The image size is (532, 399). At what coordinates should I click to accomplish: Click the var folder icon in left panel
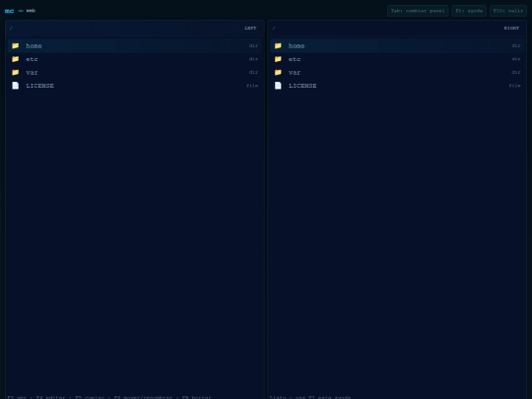(x=15, y=72)
